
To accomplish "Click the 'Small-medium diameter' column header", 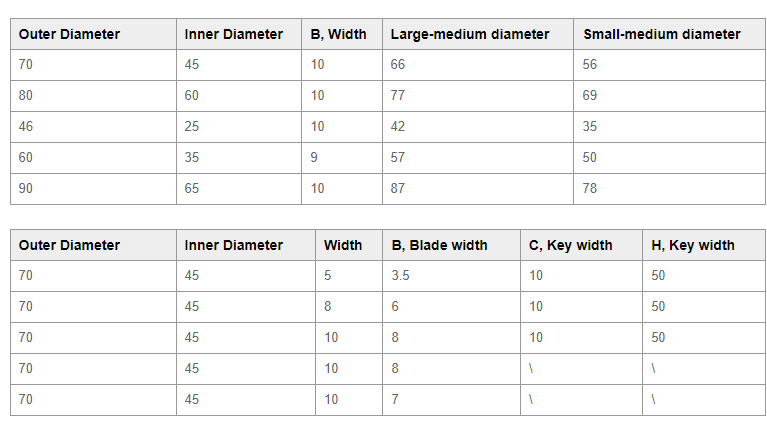I will click(x=662, y=34).
